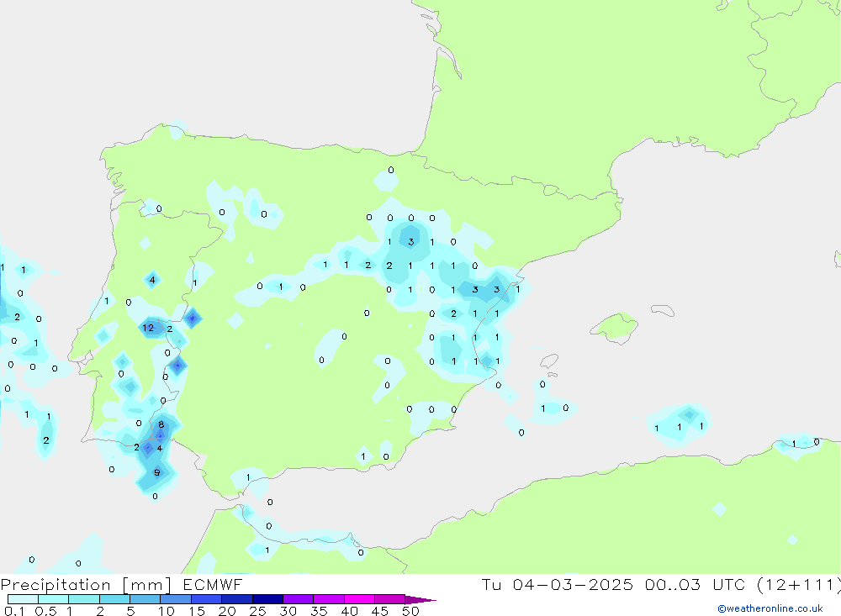The height and width of the screenshot is (616, 841).
Task: Click the '12' precipitation value on the map
Action: pyautogui.click(x=148, y=328)
